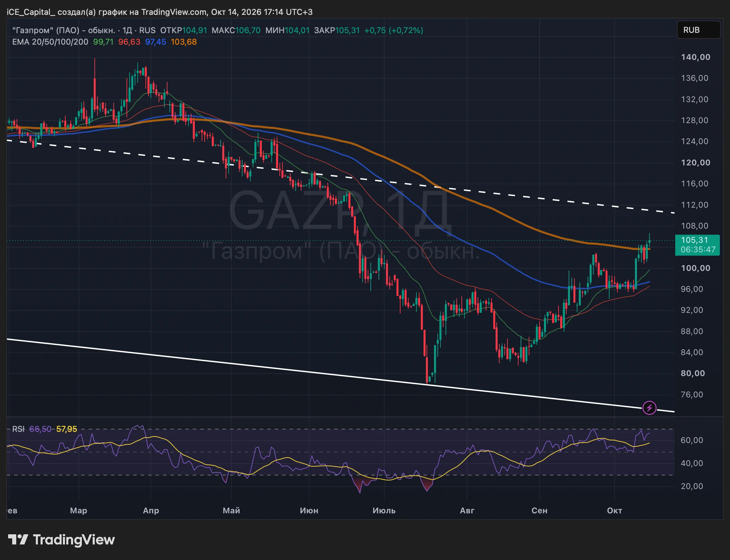Click the EMA value 97,45

[x=156, y=42]
